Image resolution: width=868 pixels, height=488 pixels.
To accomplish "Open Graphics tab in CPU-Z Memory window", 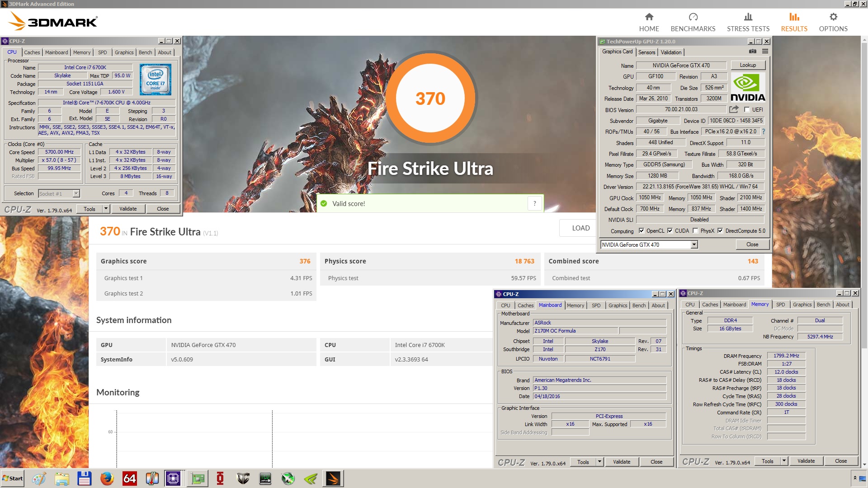I will 802,305.
